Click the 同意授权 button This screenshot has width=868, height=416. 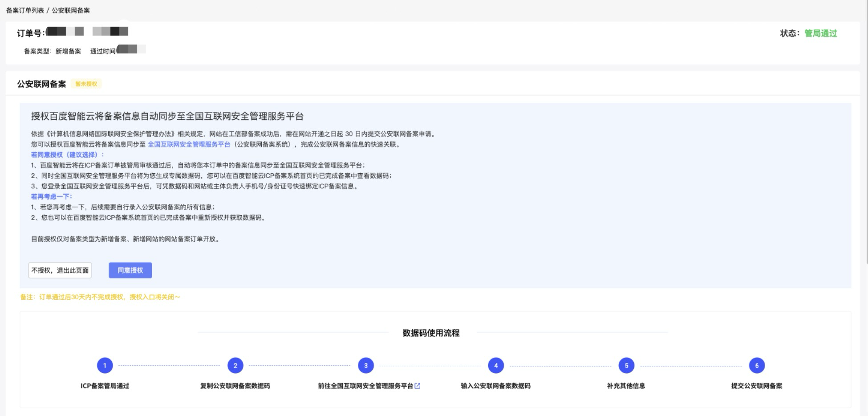(130, 270)
